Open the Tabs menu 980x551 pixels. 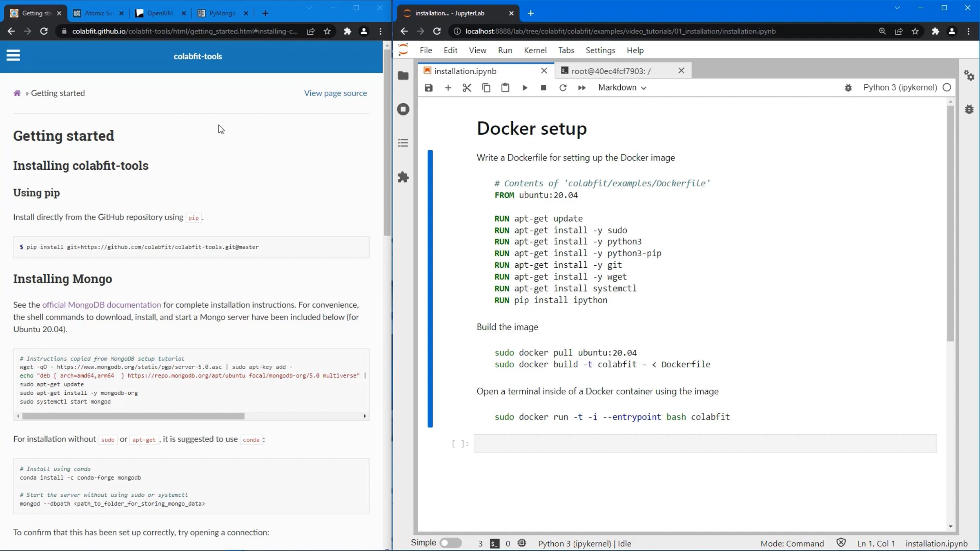[x=566, y=50]
